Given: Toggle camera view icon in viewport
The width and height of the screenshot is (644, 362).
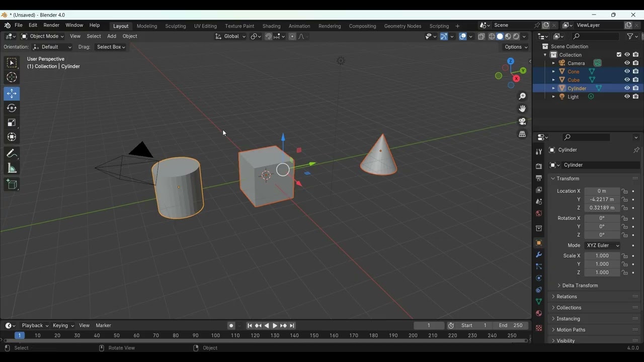Looking at the screenshot, I should tap(522, 122).
